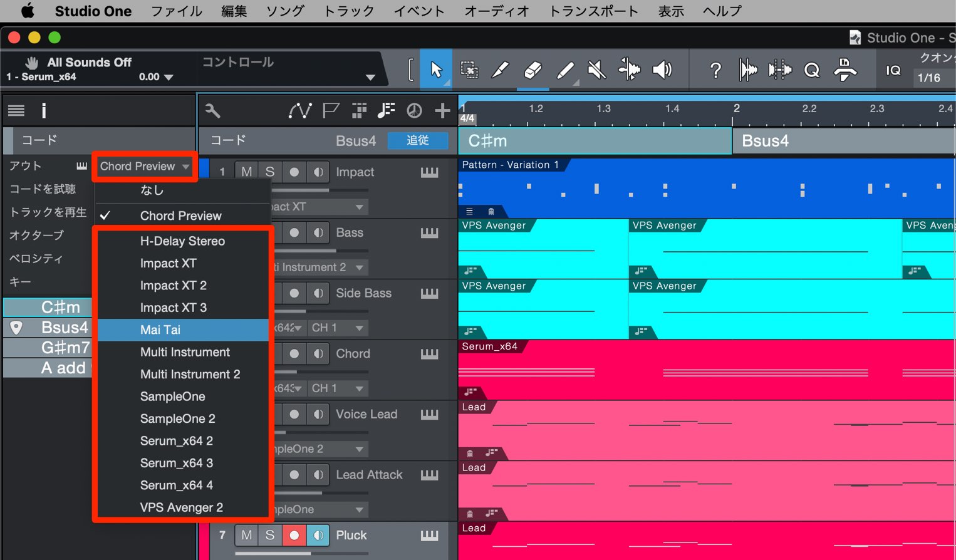
Task: Click the arranger track grid icon
Action: coord(359,111)
